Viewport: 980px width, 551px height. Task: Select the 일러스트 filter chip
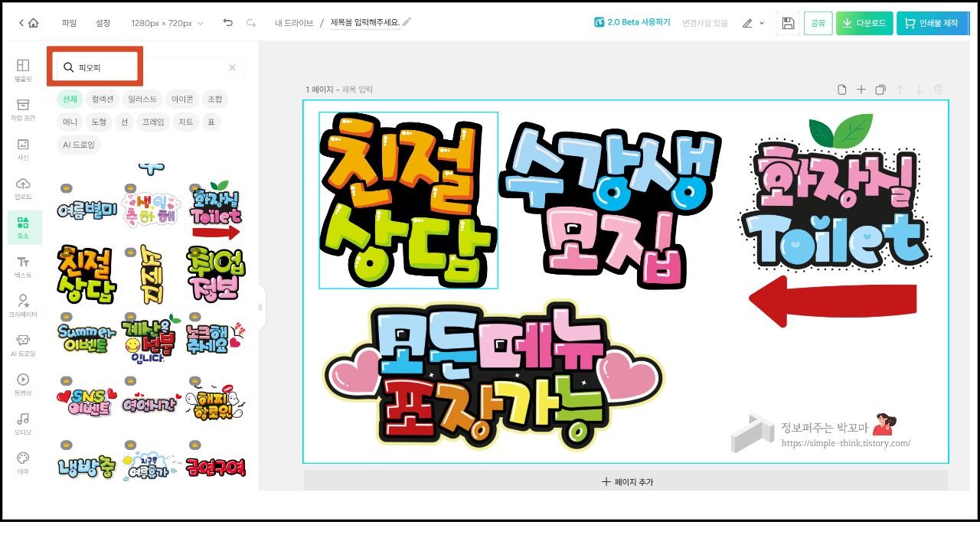click(142, 99)
